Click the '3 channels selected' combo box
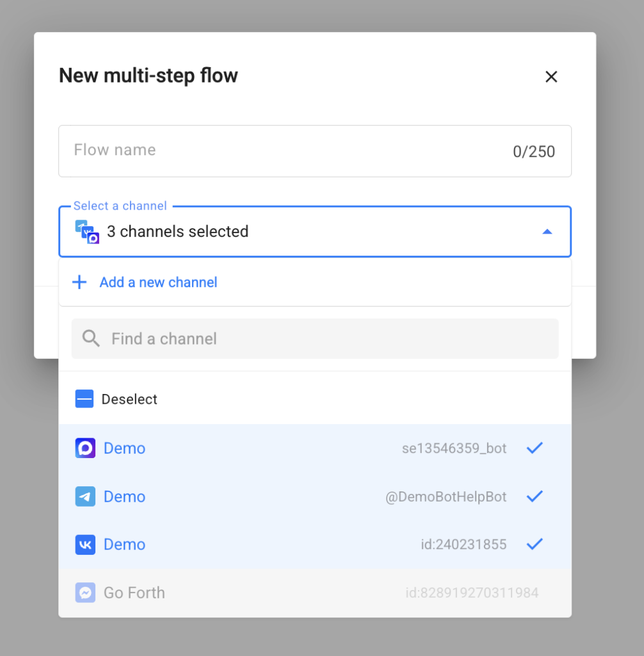 click(315, 231)
